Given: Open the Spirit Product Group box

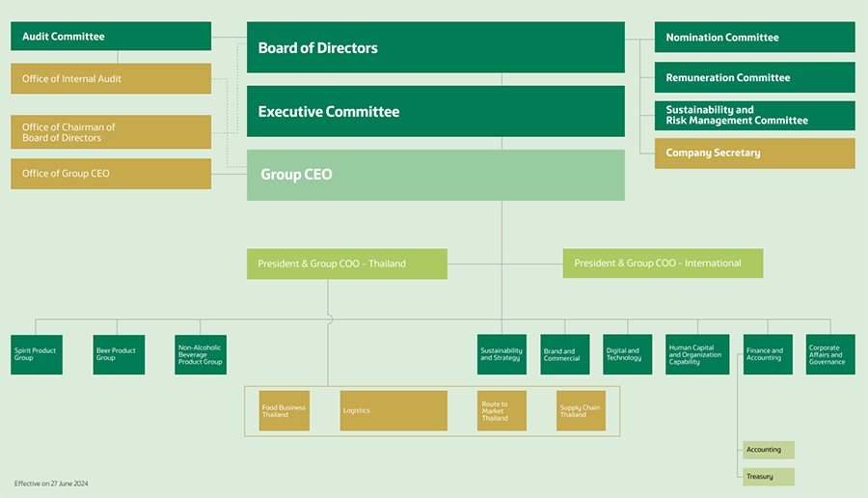Looking at the screenshot, I should click(37, 354).
